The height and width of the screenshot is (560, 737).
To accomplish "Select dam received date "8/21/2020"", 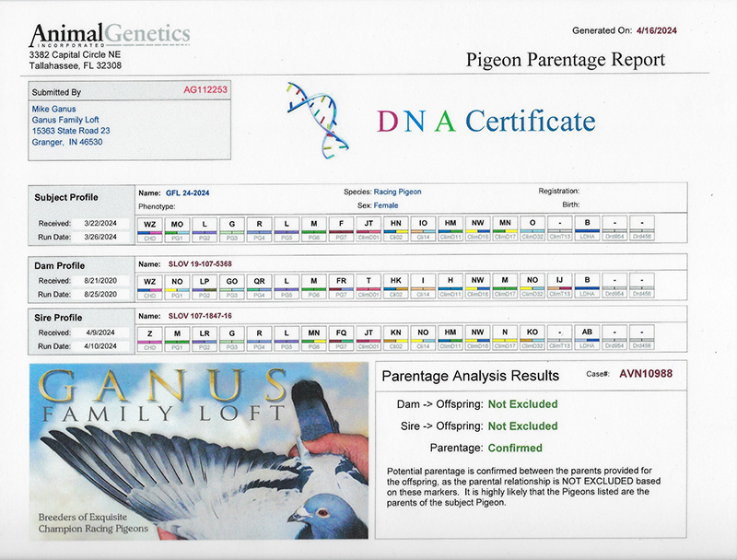I will click(100, 281).
